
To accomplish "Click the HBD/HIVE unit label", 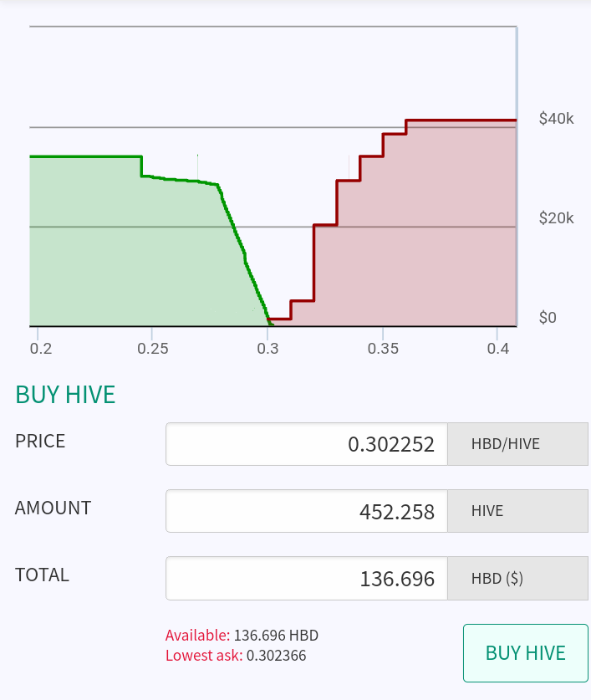I will coord(517,444).
